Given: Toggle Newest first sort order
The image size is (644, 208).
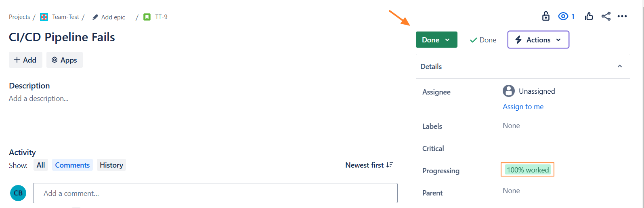Looking at the screenshot, I should pos(369,165).
